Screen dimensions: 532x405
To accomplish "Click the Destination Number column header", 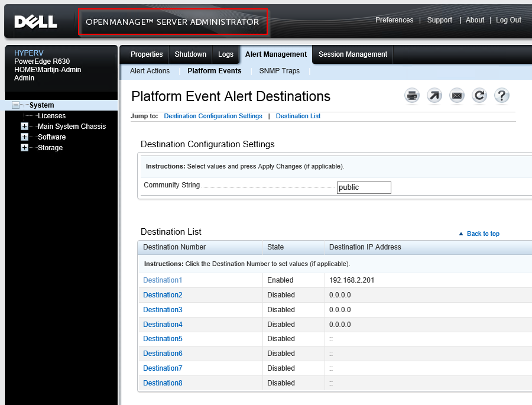I will 200,247.
